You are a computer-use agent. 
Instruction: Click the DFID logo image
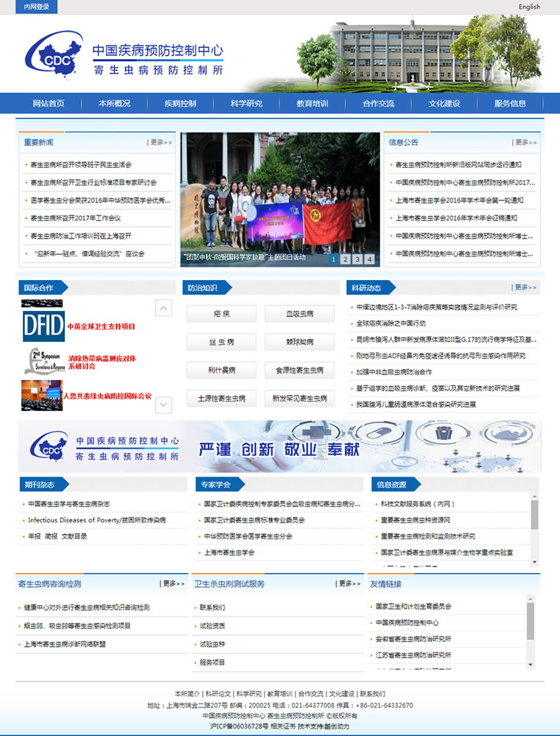[x=43, y=325]
